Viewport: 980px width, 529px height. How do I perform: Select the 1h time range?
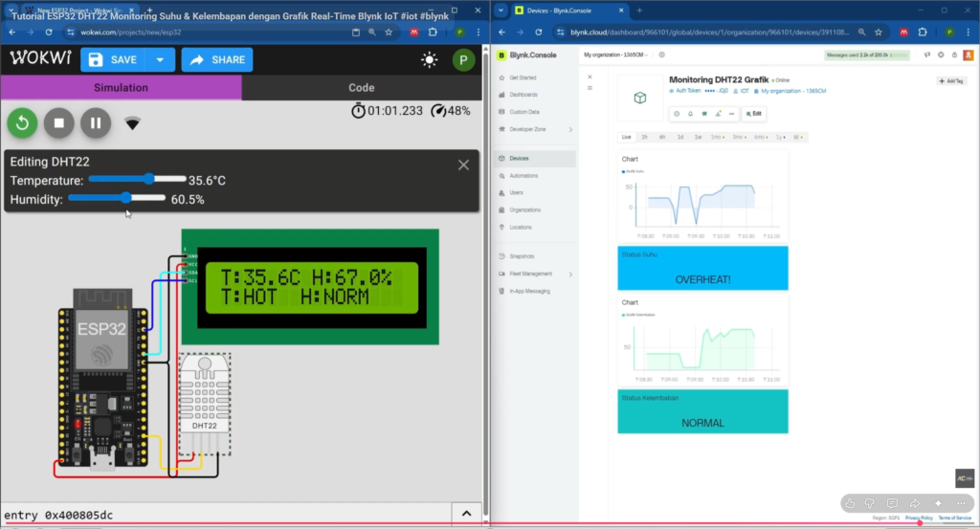(644, 137)
